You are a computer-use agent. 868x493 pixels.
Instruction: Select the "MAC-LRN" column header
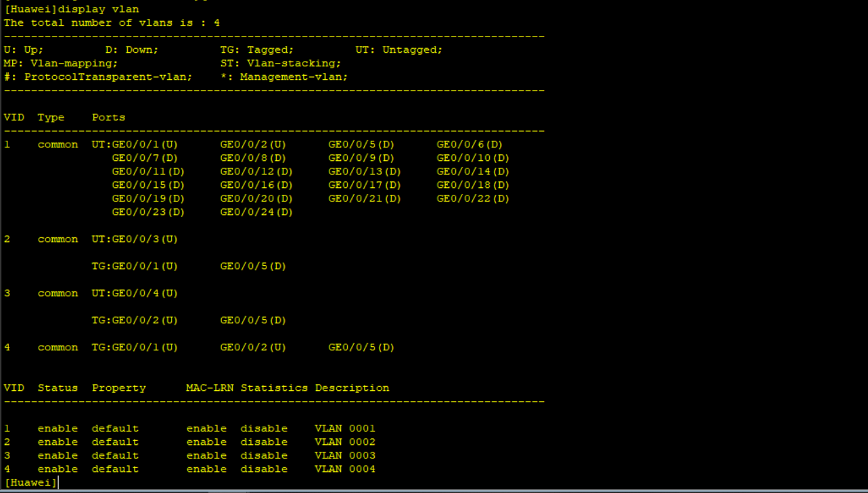(210, 388)
